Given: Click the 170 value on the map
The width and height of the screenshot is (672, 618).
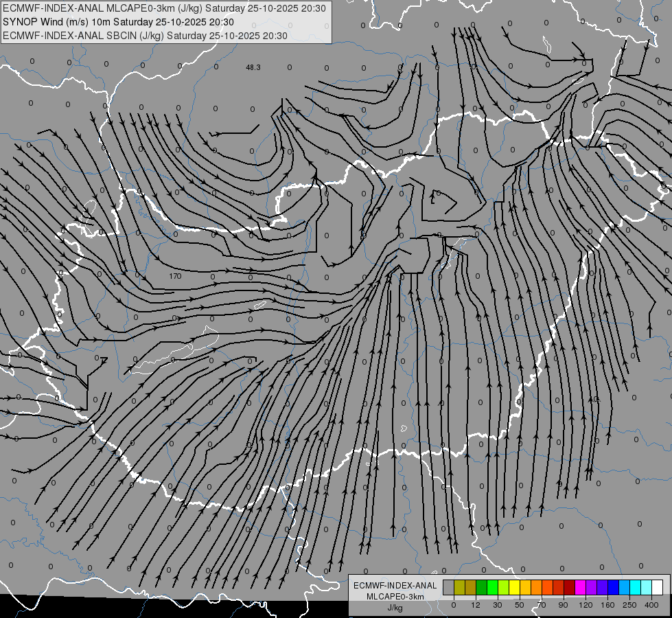Looking at the screenshot, I should click(175, 276).
